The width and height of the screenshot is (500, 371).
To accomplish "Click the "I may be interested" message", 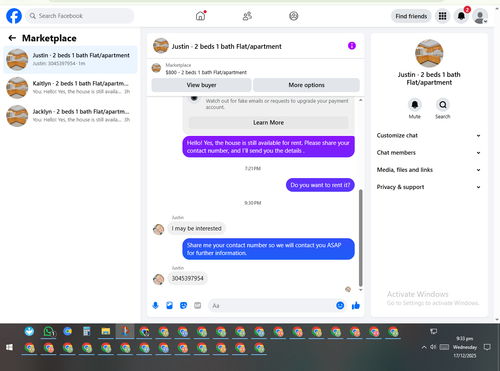I will 197,228.
